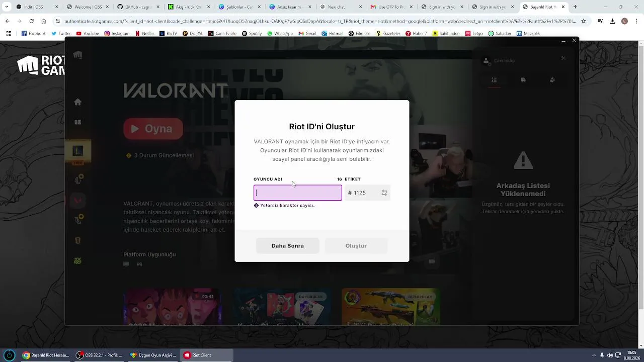
Task: Click the Oluştur button
Action: click(x=356, y=246)
